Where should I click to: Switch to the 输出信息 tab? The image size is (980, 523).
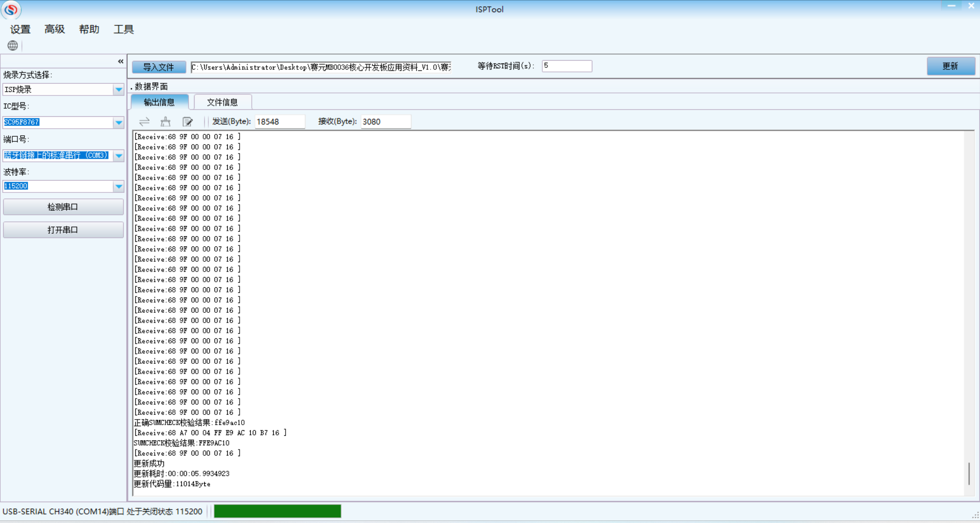(x=159, y=102)
